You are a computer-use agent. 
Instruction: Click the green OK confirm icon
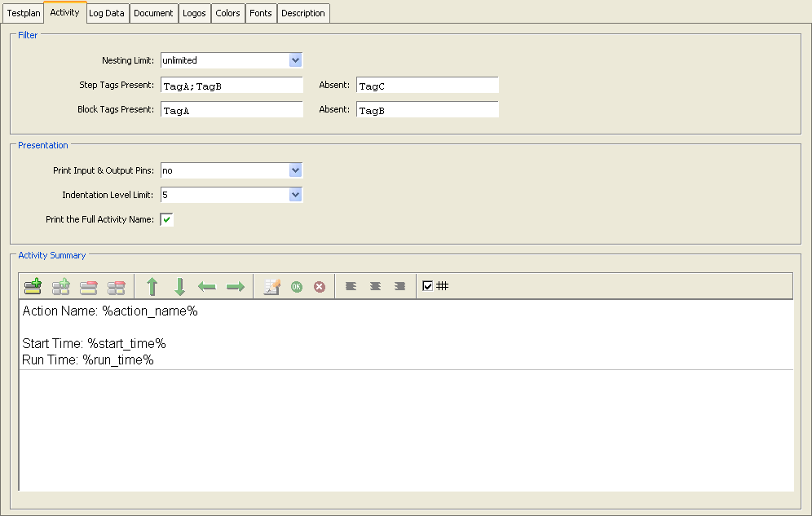click(x=297, y=287)
